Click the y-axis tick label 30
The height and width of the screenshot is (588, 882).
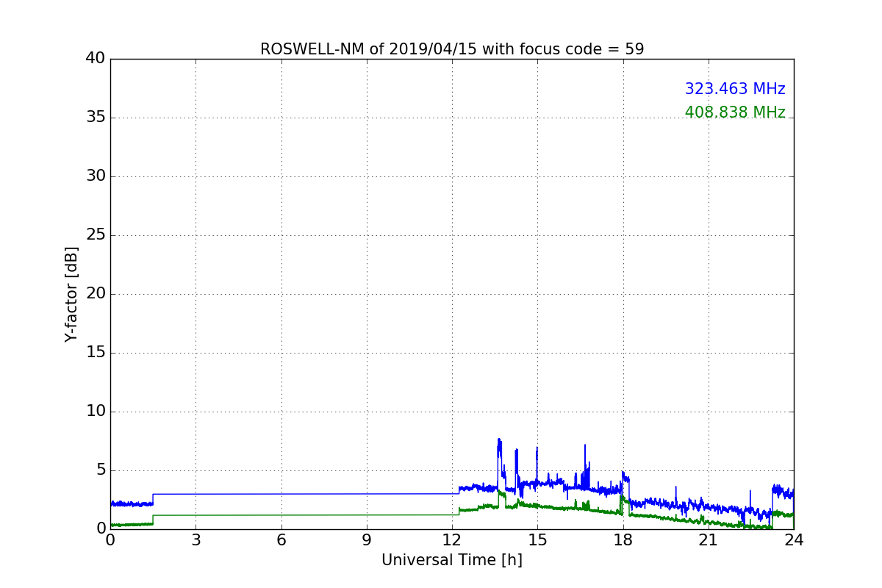pyautogui.click(x=96, y=176)
